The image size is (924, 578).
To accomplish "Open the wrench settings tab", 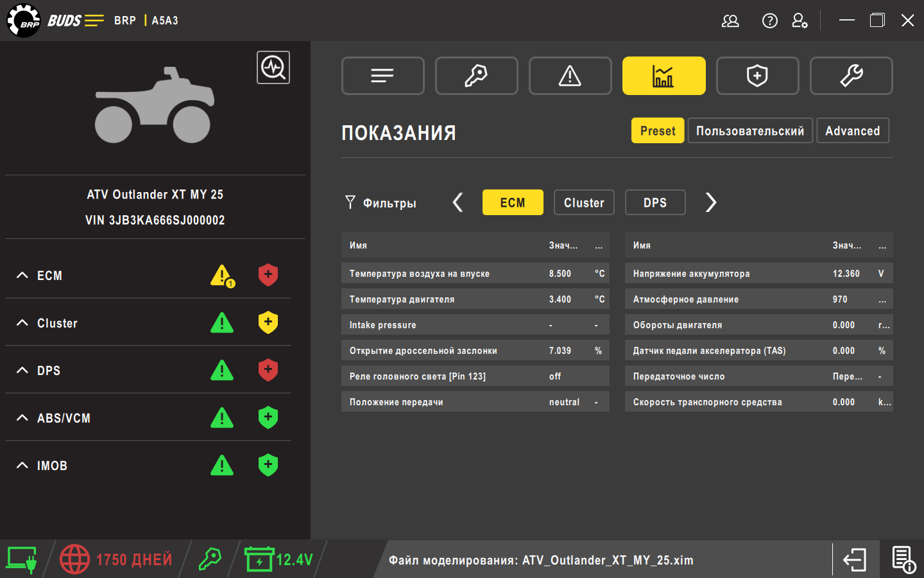I will click(851, 76).
